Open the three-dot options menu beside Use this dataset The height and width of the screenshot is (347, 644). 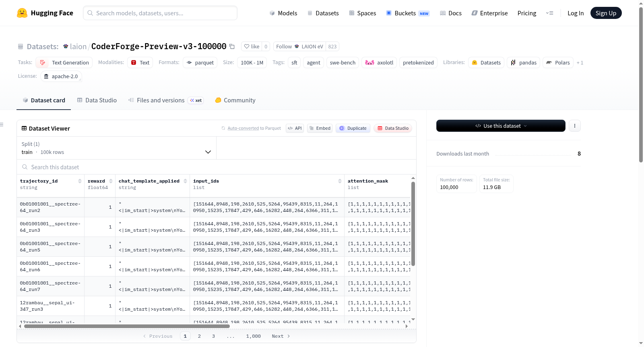pyautogui.click(x=575, y=126)
